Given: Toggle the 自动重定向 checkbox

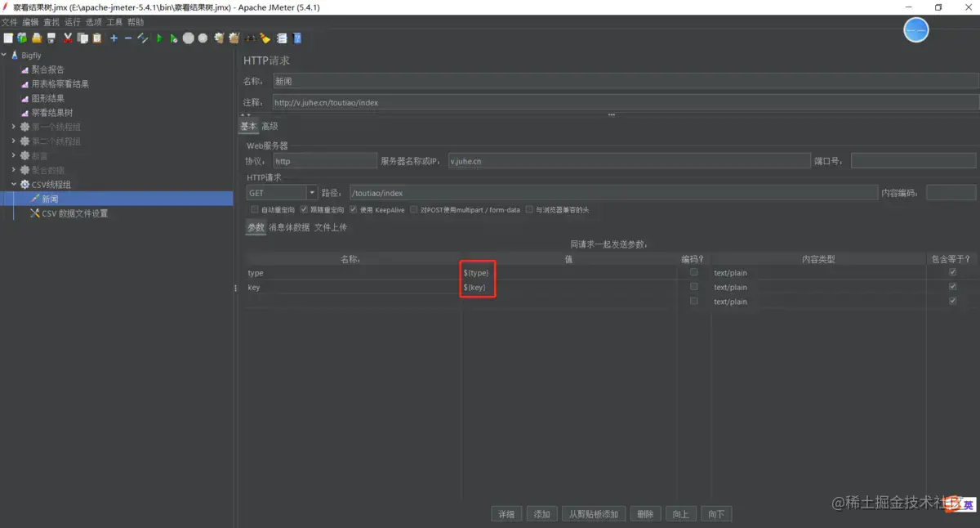Looking at the screenshot, I should [255, 209].
